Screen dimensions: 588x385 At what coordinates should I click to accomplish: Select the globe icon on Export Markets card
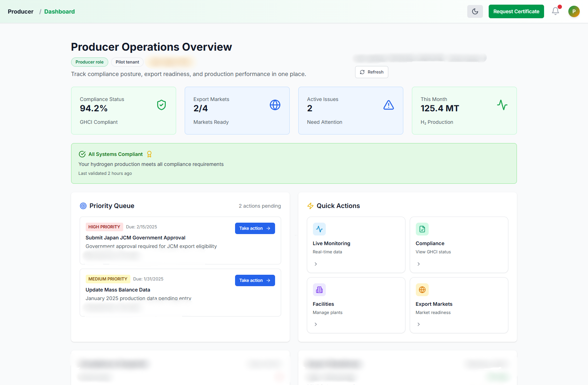275,105
